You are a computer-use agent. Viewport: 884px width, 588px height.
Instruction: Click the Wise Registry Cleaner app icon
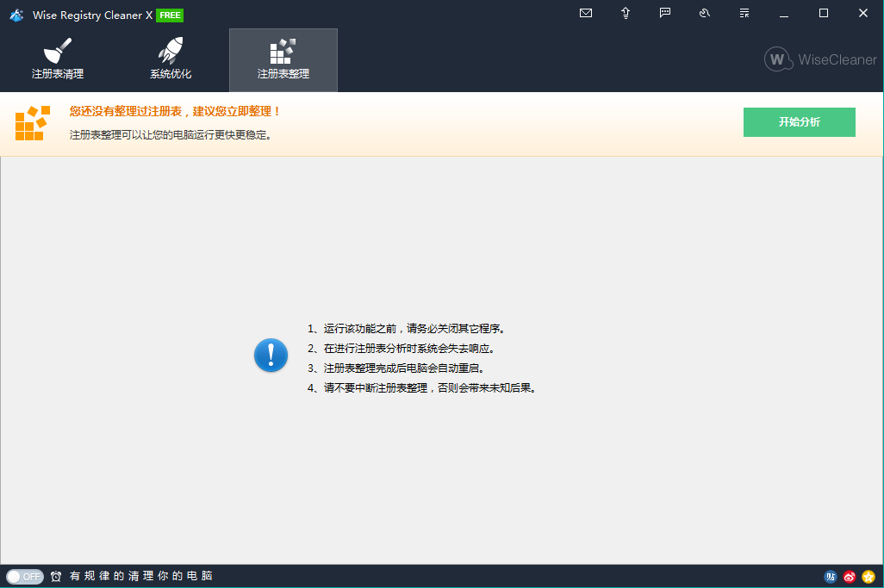pos(16,15)
